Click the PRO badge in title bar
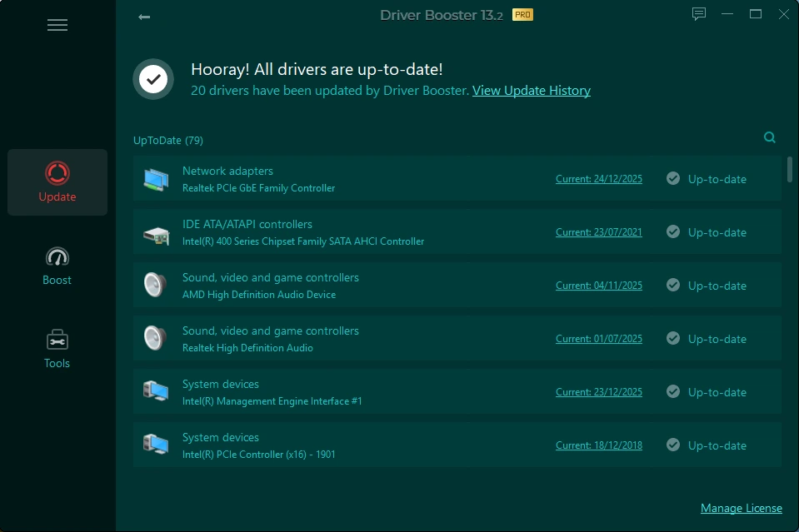 (522, 15)
